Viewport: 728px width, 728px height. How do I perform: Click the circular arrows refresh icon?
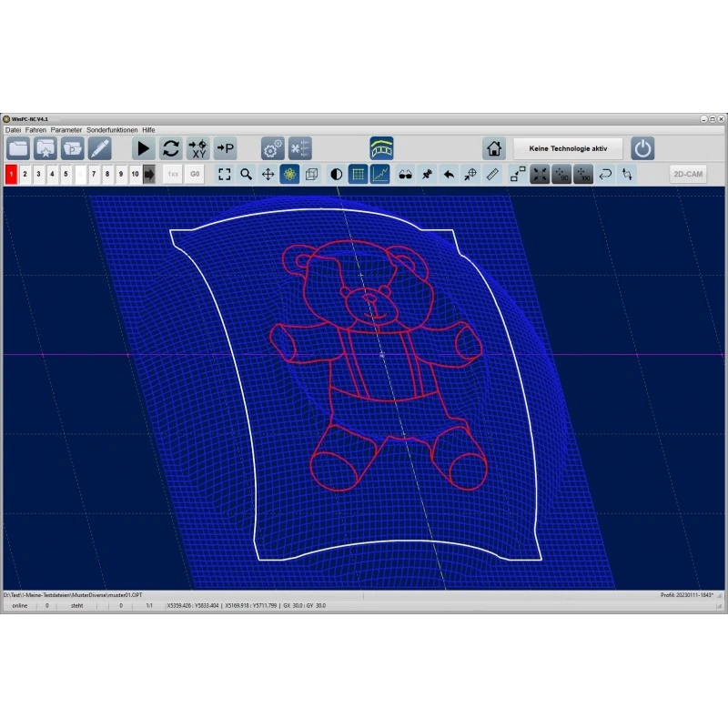tap(171, 148)
